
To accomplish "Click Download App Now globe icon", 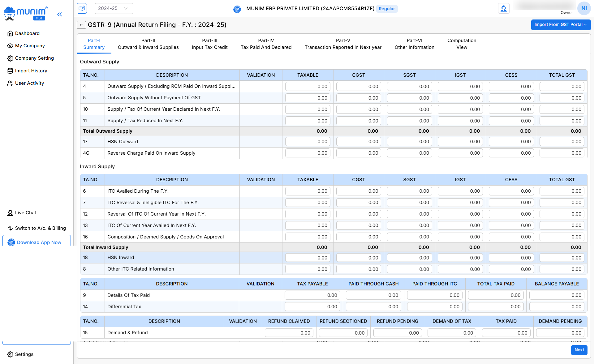I will tap(11, 242).
